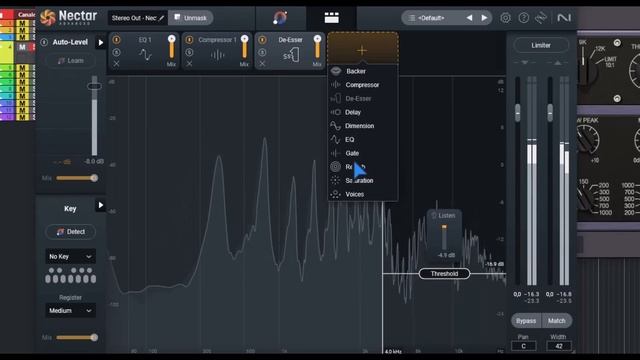Image resolution: width=640 pixels, height=360 pixels.
Task: Switch to the module chain view icon
Action: [x=331, y=18]
